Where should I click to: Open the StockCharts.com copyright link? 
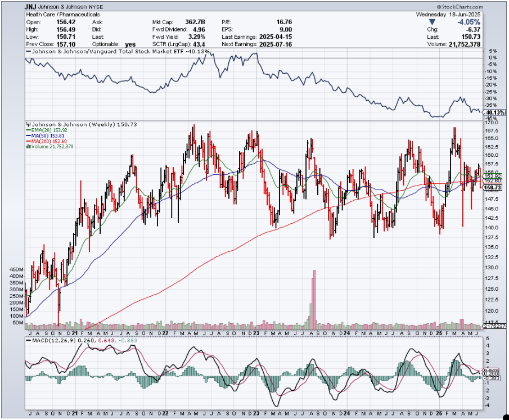coord(460,7)
